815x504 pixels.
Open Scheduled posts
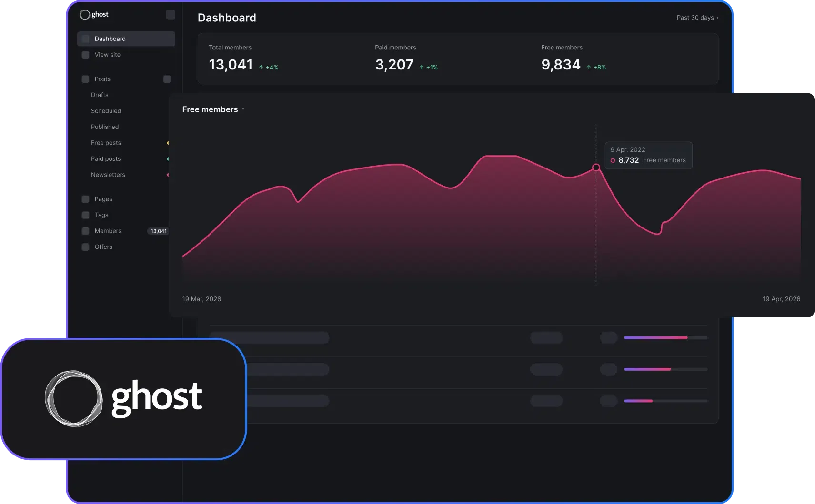pyautogui.click(x=106, y=111)
